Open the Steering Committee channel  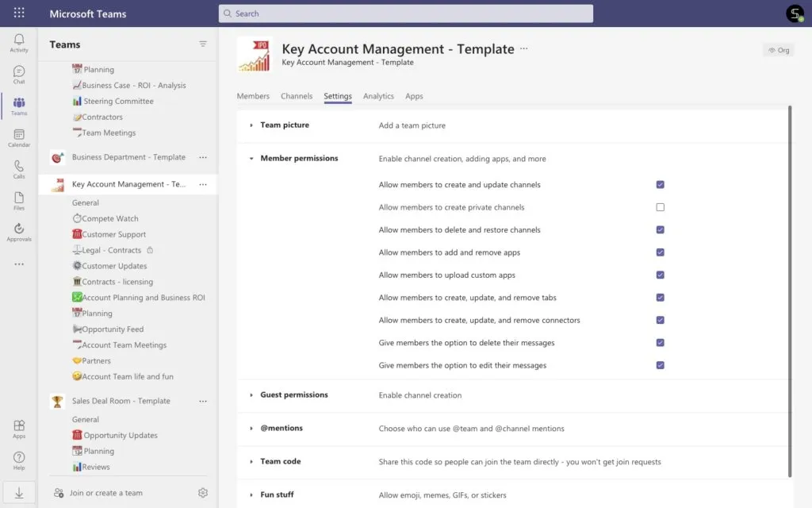pyautogui.click(x=113, y=101)
